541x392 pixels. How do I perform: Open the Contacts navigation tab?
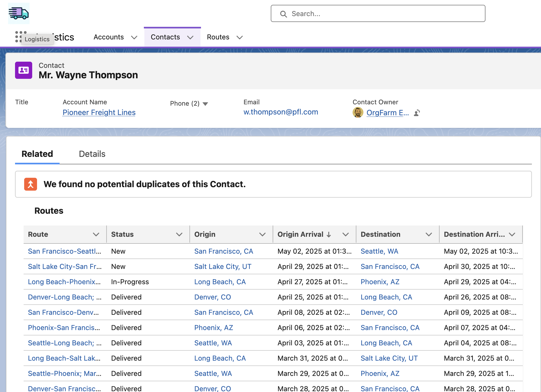point(165,37)
